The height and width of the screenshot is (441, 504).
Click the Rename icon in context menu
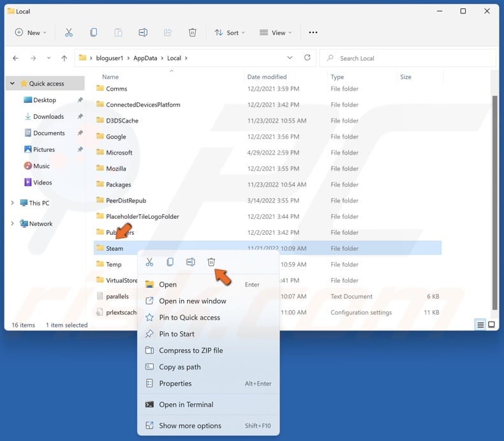190,262
